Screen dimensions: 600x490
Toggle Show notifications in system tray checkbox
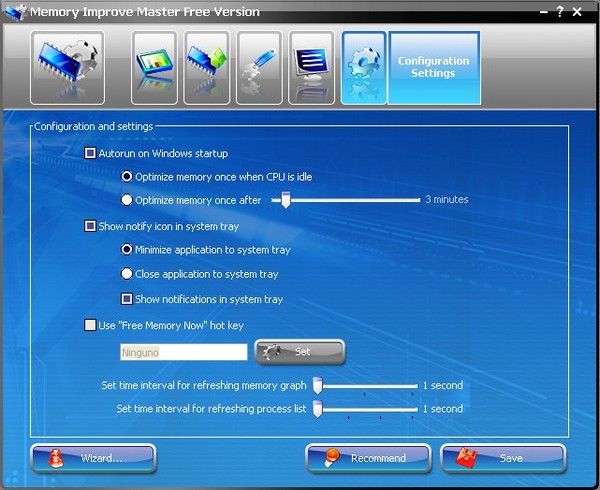(127, 299)
